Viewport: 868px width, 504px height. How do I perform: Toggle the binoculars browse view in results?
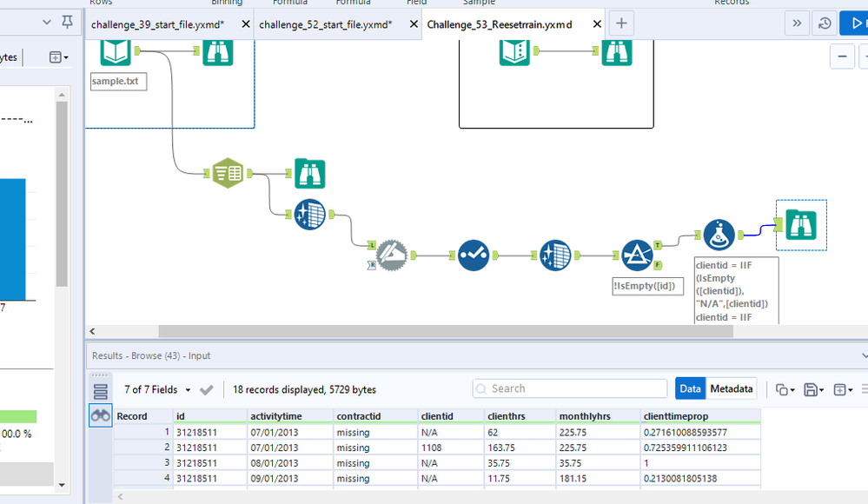coord(101,416)
